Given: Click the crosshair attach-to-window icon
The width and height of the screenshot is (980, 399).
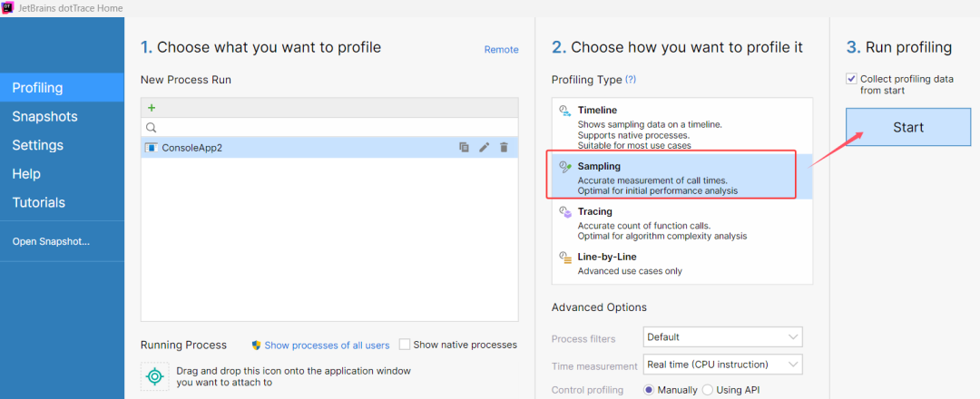Looking at the screenshot, I should click(155, 375).
